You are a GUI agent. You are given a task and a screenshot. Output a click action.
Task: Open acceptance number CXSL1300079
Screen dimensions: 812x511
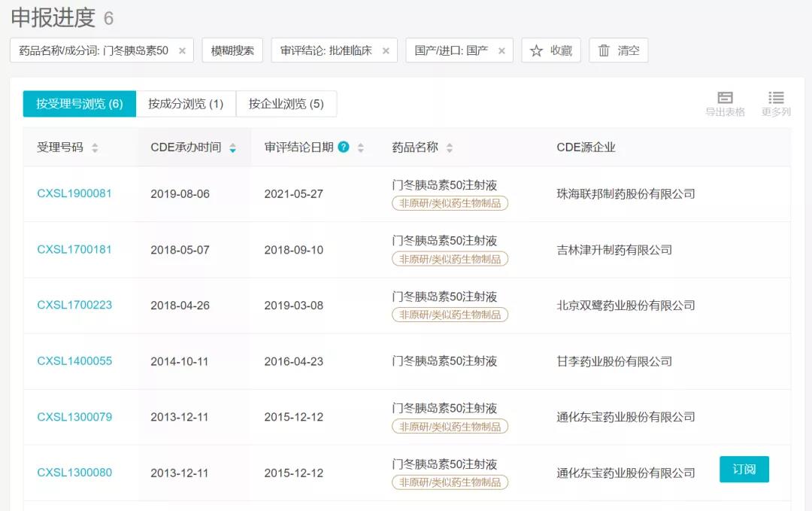pos(74,417)
